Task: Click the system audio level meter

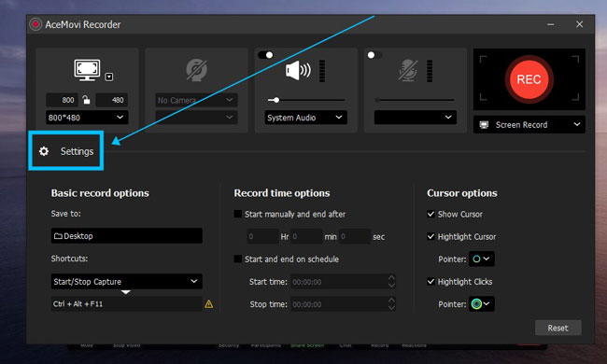Action: pos(322,71)
